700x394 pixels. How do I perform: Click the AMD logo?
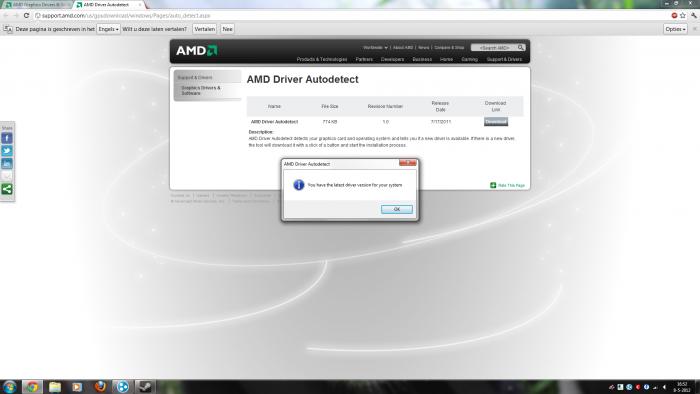pyautogui.click(x=196, y=50)
